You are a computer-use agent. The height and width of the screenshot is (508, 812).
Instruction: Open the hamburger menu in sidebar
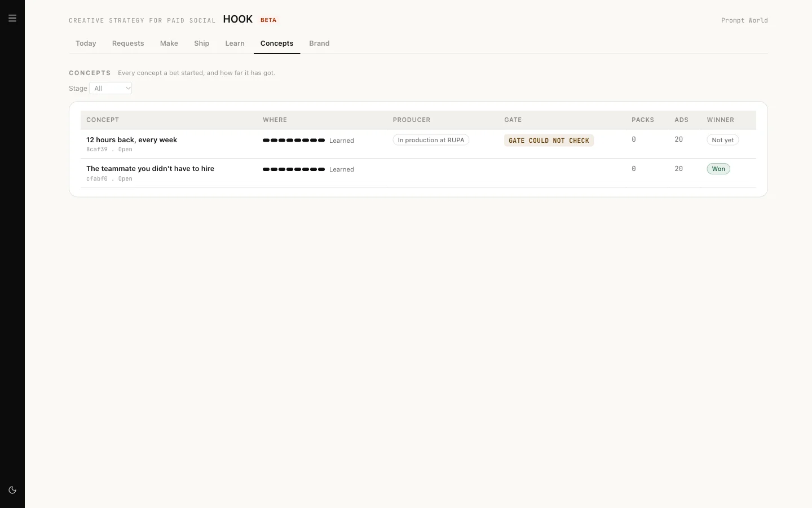pyautogui.click(x=12, y=18)
